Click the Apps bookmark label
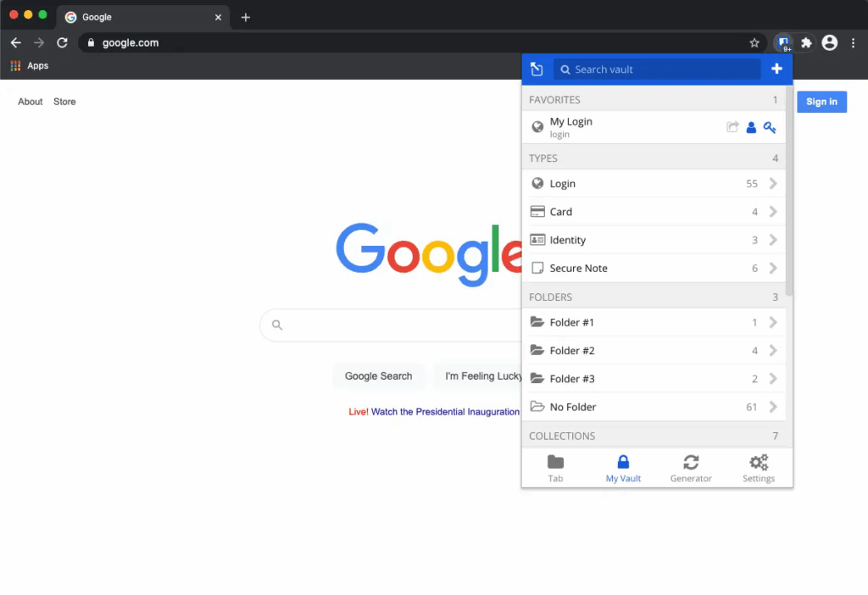Screen dimensions: 868x595 (37, 65)
